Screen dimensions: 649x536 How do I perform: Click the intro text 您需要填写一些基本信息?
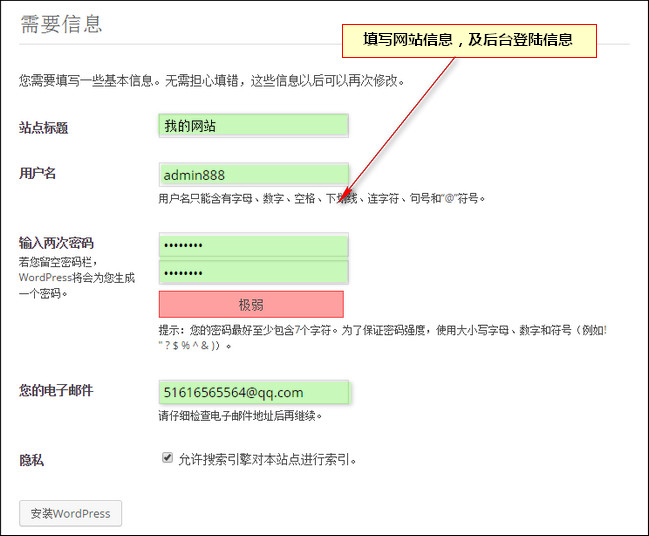point(212,80)
